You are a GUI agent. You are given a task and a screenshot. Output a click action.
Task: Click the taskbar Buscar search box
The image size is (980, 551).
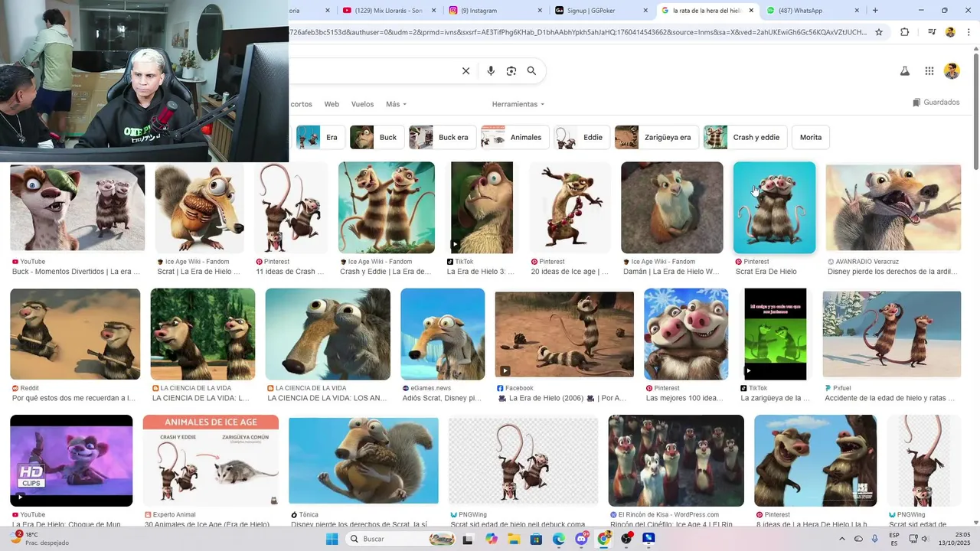point(400,539)
